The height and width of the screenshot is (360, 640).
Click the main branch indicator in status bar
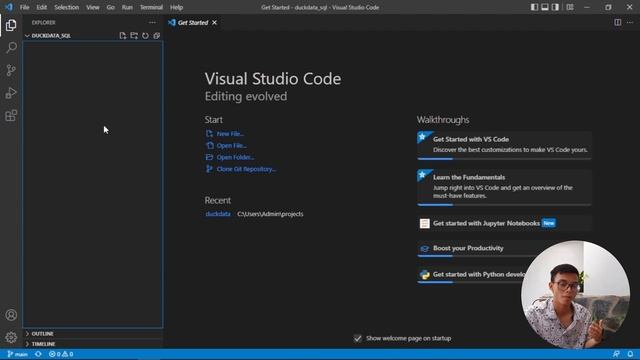pos(18,354)
